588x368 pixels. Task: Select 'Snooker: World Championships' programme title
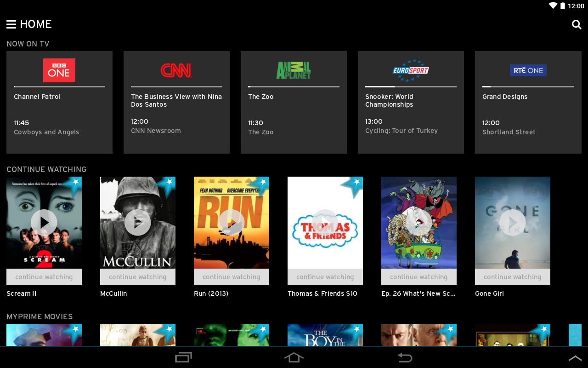pos(389,101)
